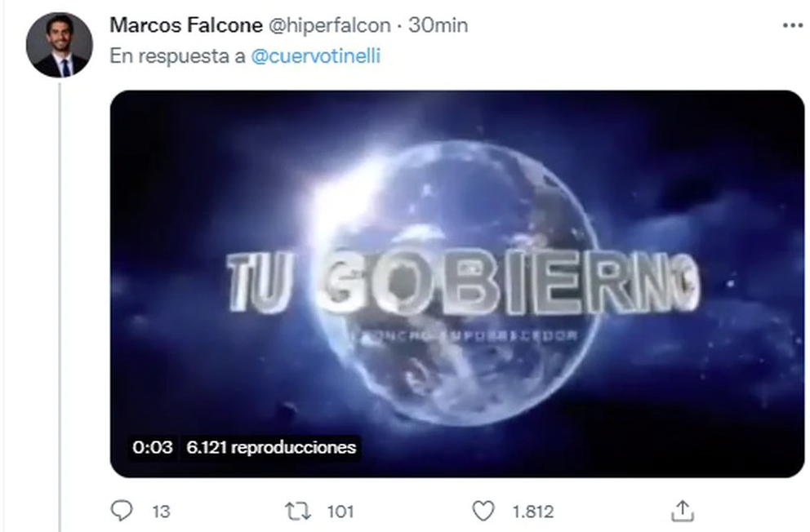Click the @cuervotinelli mention link

316,55
